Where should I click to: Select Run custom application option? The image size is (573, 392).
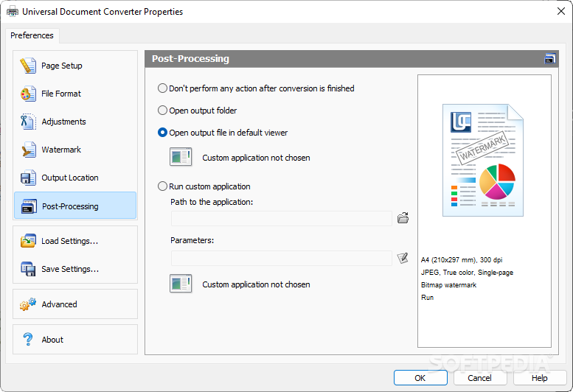point(204,186)
